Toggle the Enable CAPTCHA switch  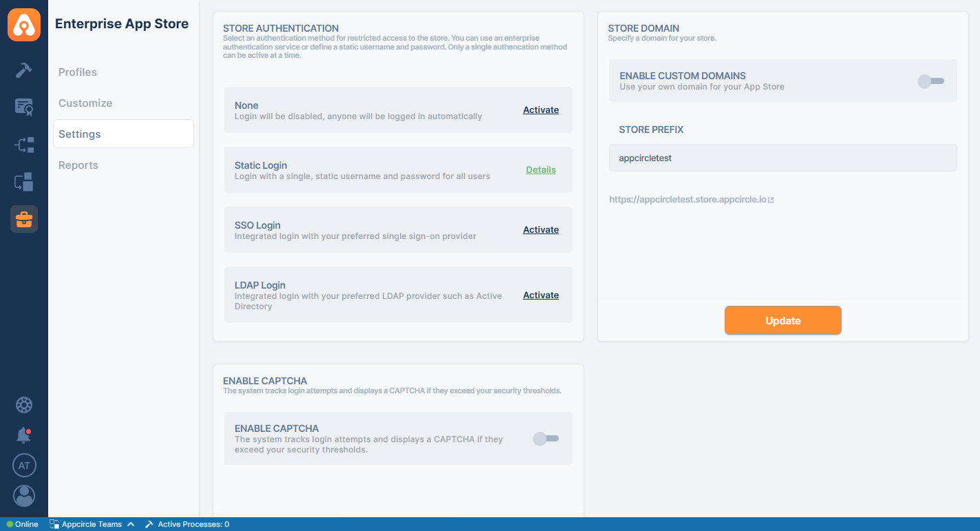(x=546, y=439)
